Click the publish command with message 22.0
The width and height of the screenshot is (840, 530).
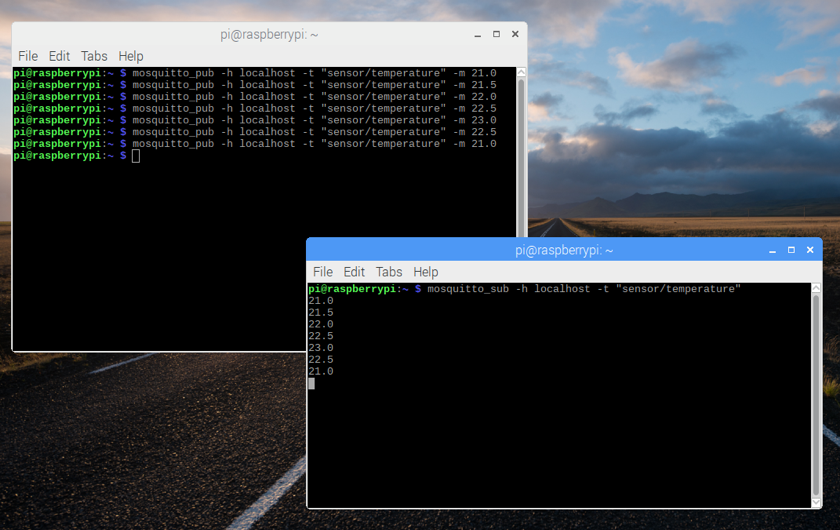(x=314, y=96)
